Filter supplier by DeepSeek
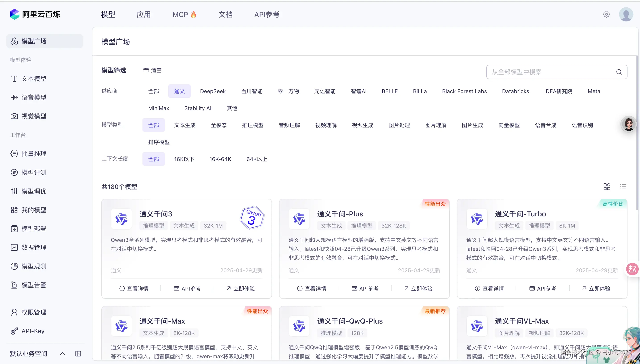 [213, 91]
